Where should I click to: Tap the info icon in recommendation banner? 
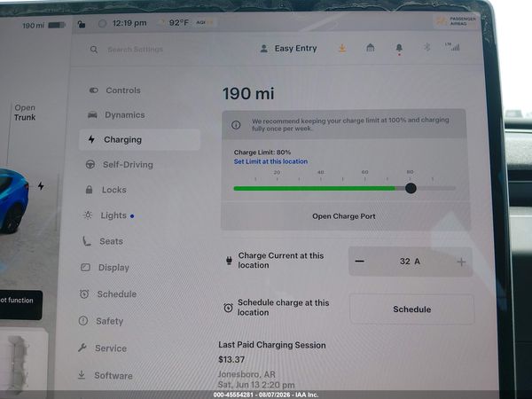point(236,125)
